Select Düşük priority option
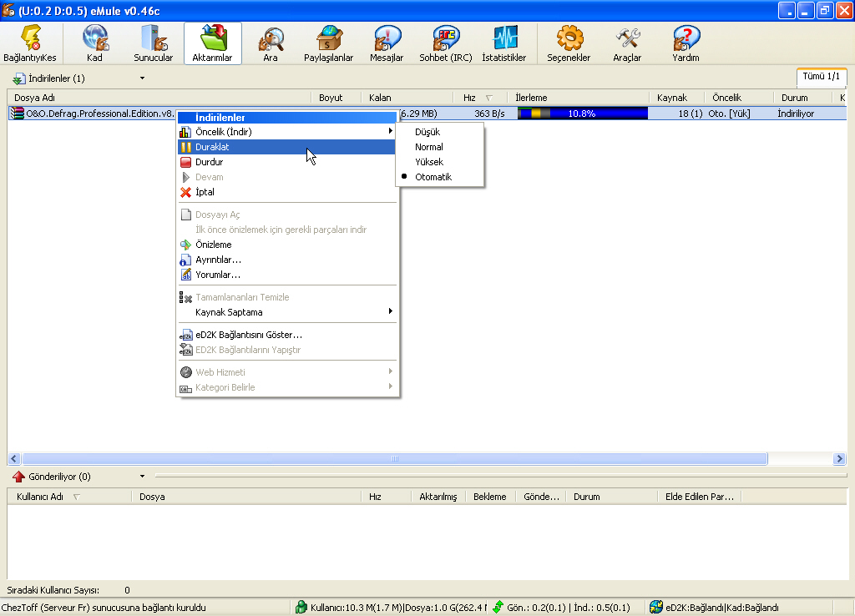855x616 pixels. (x=439, y=132)
